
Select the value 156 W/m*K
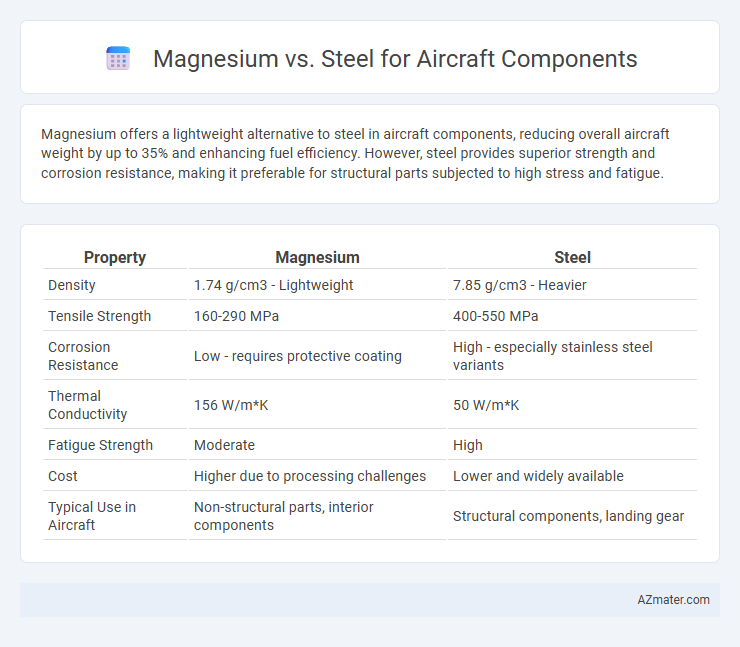coord(231,405)
